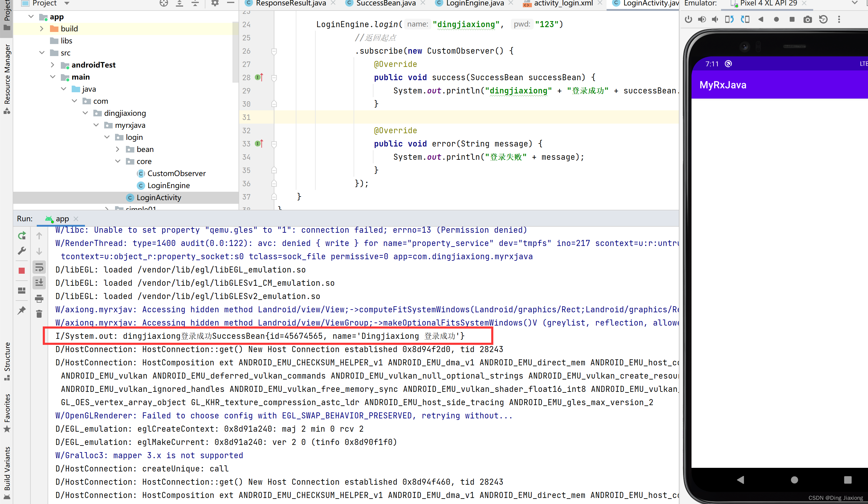Pin the Run tab
Image resolution: width=868 pixels, height=504 pixels.
click(22, 310)
